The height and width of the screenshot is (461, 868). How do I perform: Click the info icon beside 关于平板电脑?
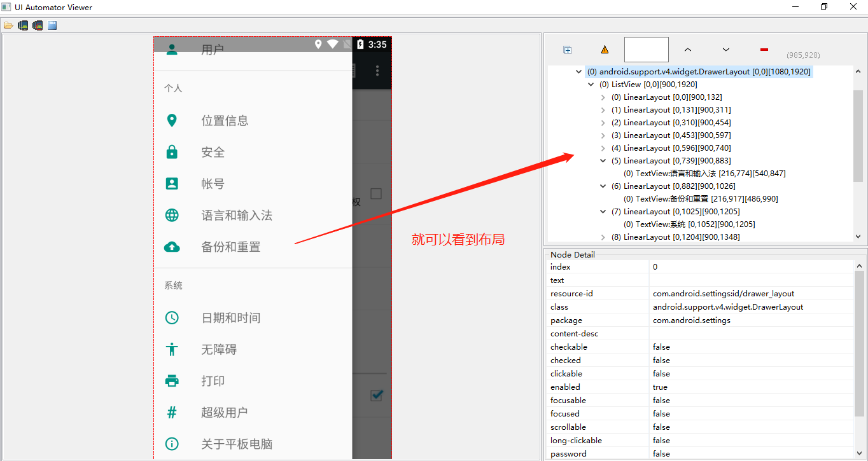point(172,444)
